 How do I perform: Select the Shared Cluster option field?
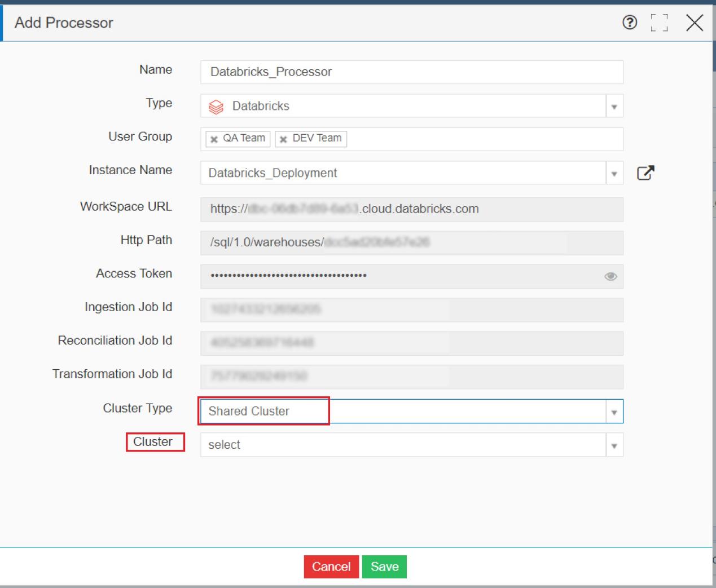[x=263, y=411]
